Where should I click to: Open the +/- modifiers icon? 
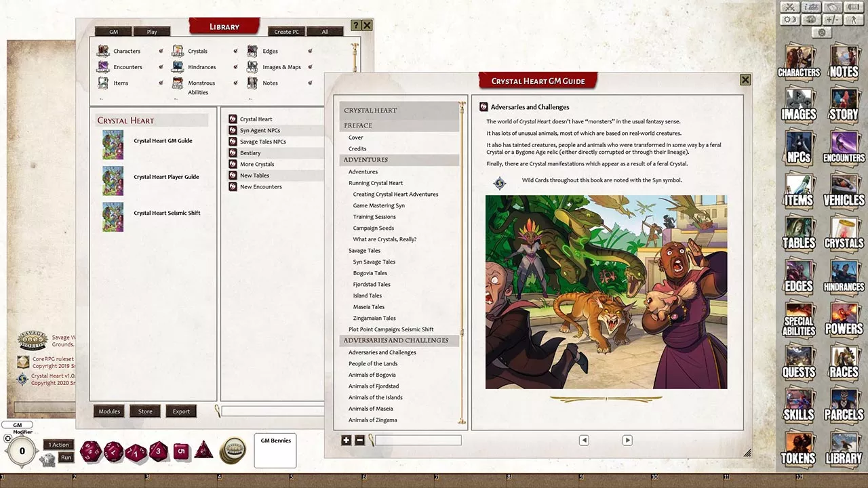click(x=833, y=20)
